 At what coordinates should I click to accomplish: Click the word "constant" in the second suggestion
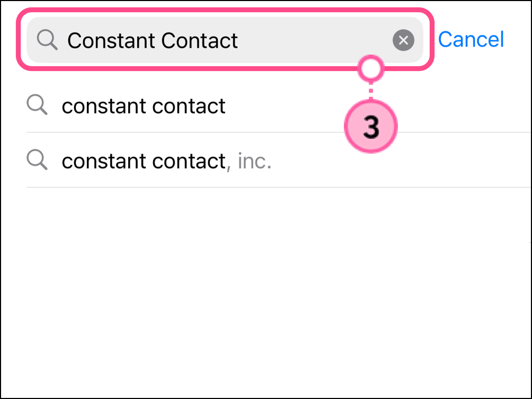click(104, 161)
